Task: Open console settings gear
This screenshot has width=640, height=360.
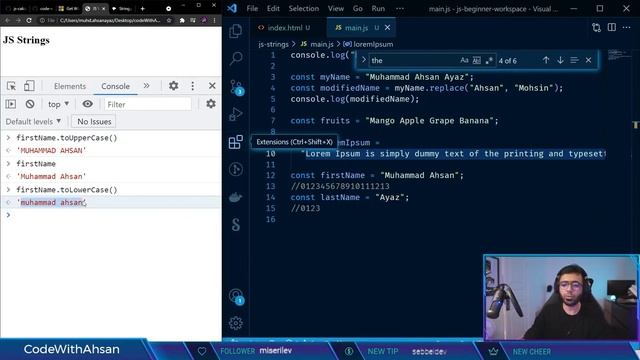Action: (x=211, y=104)
